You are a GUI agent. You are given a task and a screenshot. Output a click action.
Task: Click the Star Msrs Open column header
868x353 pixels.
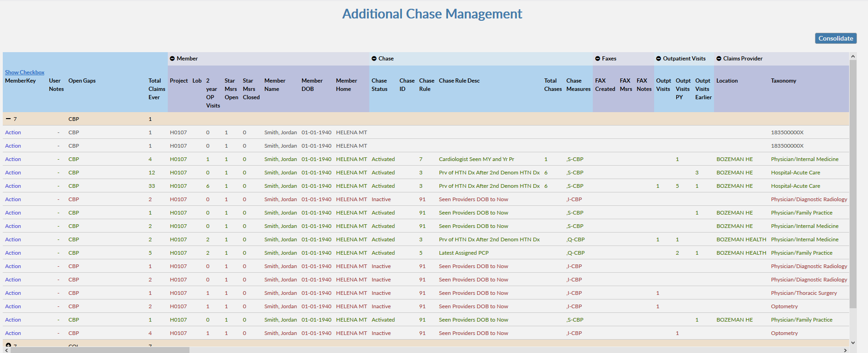pos(231,89)
